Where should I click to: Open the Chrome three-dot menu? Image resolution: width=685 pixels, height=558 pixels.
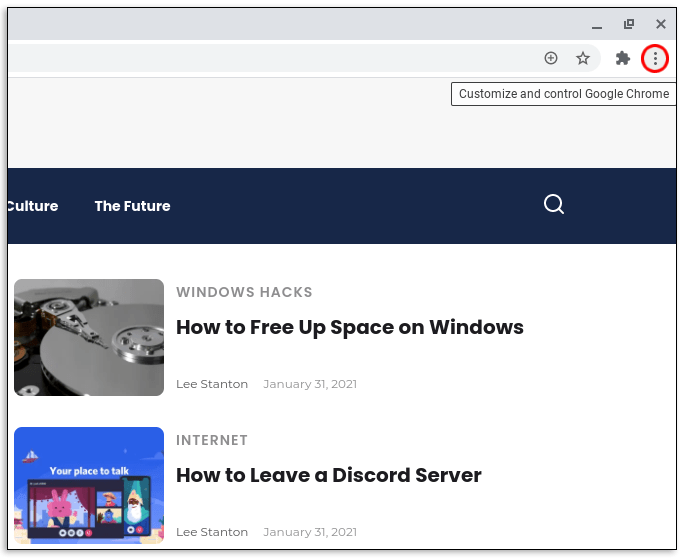(x=655, y=58)
